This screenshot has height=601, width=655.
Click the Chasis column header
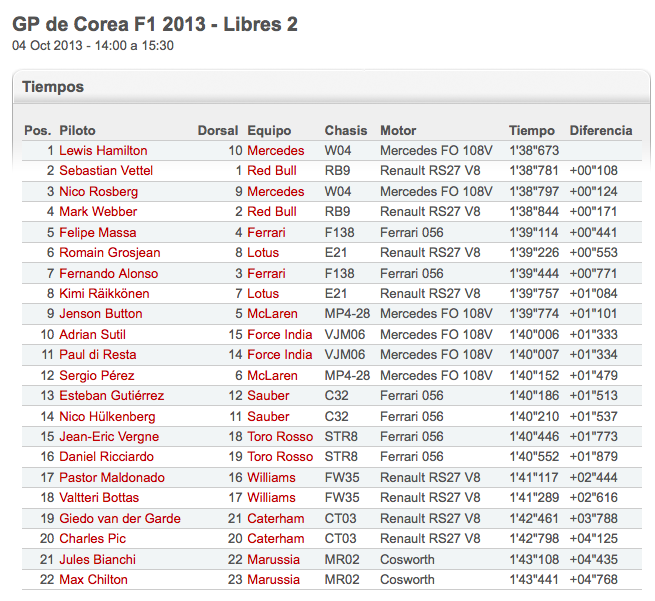[x=346, y=130]
